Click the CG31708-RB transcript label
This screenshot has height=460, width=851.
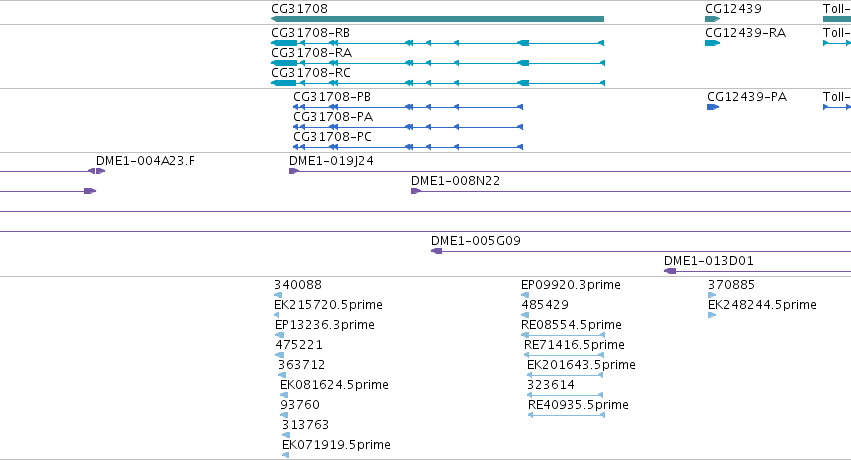pos(311,33)
